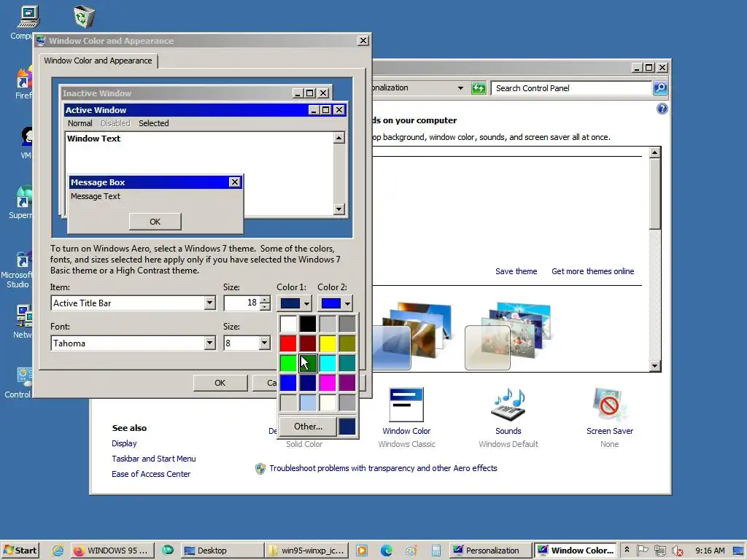Expand the Control Panel address bar dropdown arrow
This screenshot has width=747, height=560.
point(460,88)
